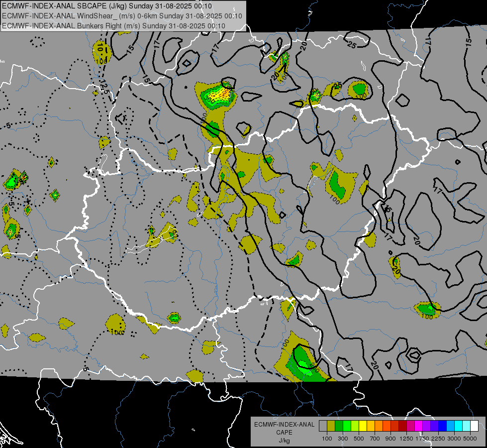Select the yellow-green legend swatch

tap(355, 426)
